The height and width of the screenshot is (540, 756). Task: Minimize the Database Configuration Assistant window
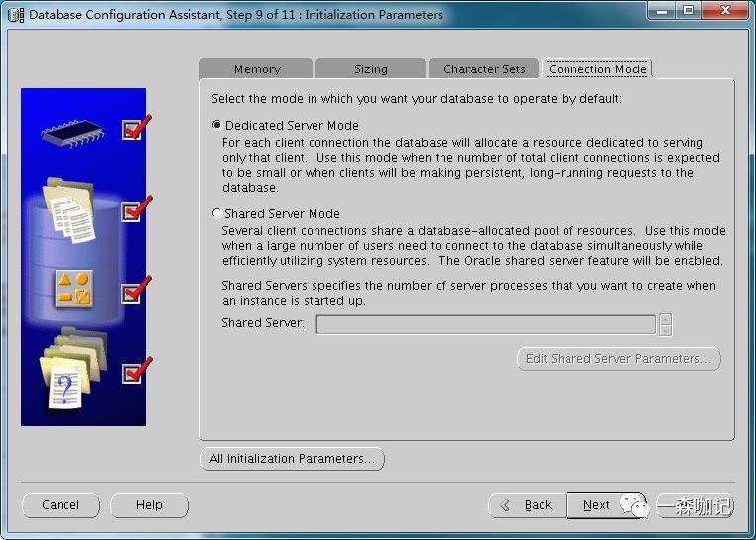click(662, 11)
